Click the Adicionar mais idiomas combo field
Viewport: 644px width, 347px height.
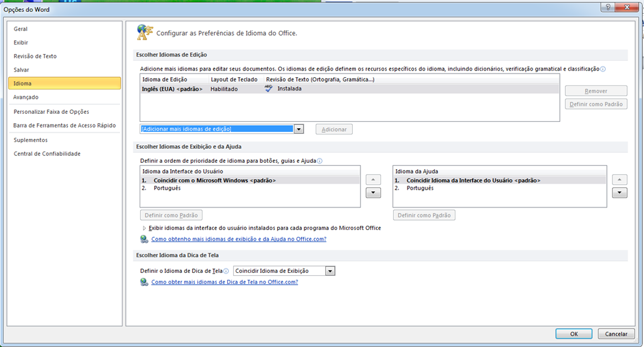click(x=217, y=129)
